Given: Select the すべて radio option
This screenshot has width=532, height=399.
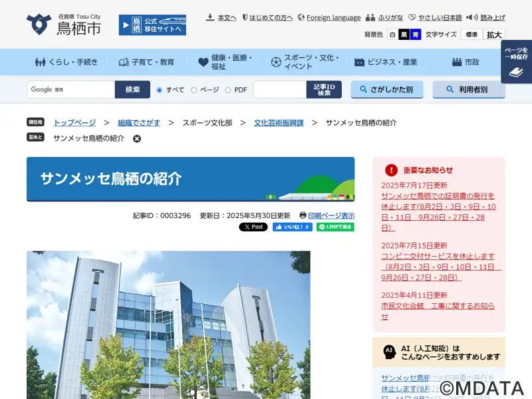Looking at the screenshot, I should [159, 90].
